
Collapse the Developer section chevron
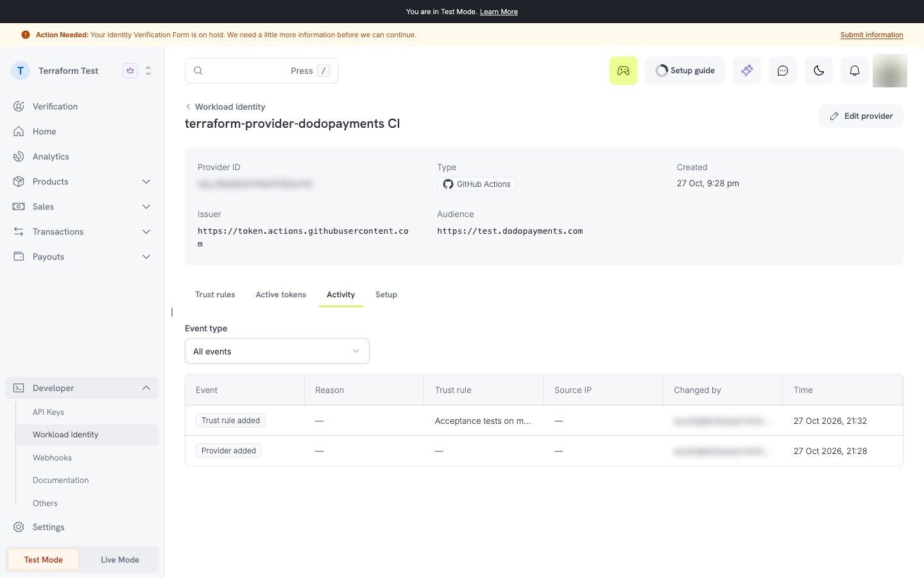(x=146, y=388)
